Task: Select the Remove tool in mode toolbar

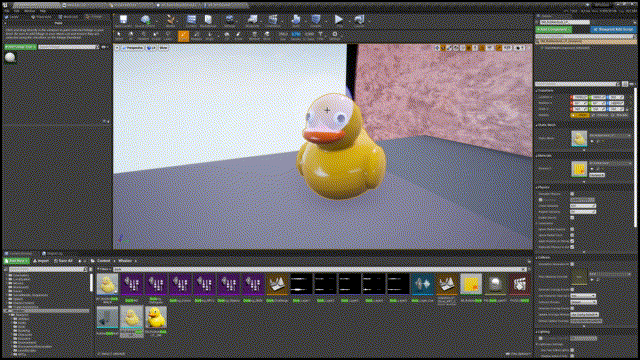Action: point(254,36)
